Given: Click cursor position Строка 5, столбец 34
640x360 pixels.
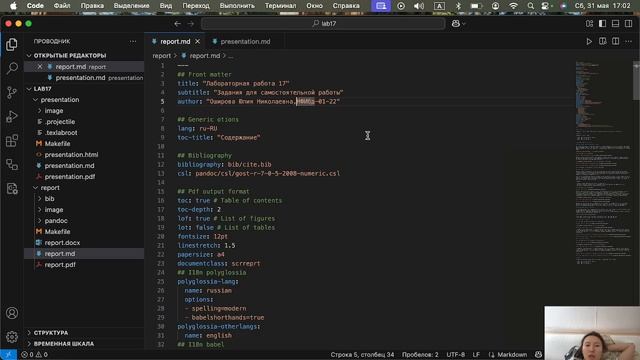Looking at the screenshot, I should [362, 355].
